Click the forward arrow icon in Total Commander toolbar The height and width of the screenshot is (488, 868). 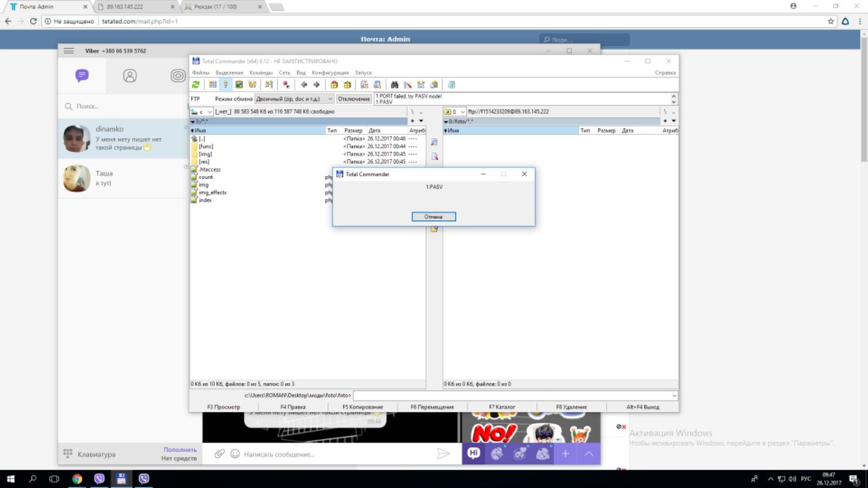pos(316,85)
